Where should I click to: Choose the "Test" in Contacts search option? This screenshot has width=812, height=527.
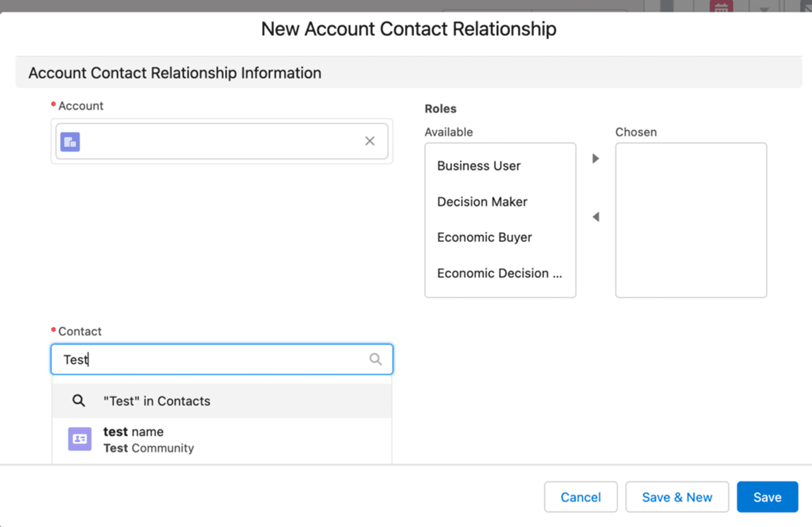coord(156,400)
